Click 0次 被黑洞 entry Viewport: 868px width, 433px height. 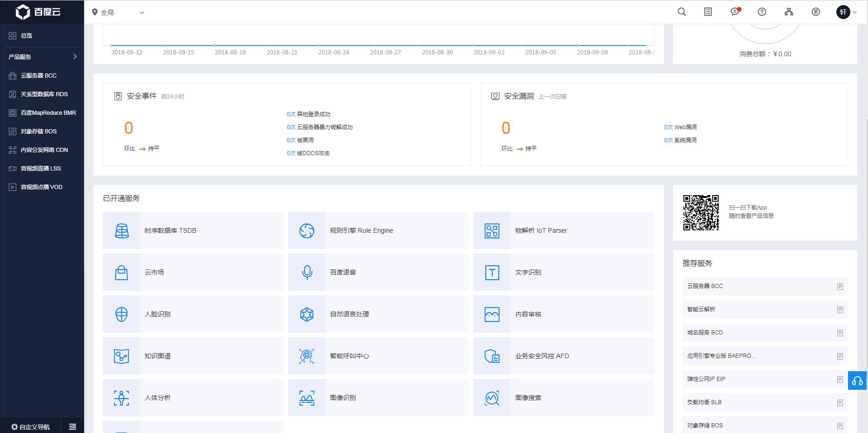[300, 140]
